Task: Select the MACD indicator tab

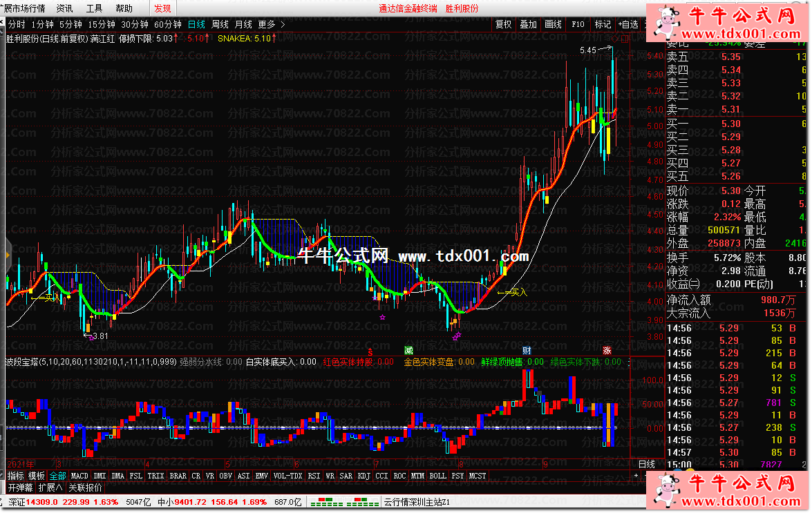Action: (79, 476)
